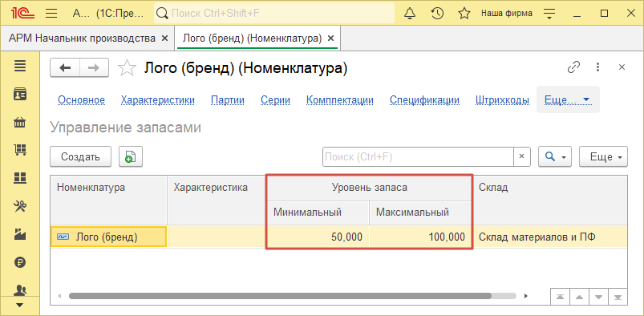Create new item by copying icon
Viewport: 644px width, 316px height.
tap(131, 156)
